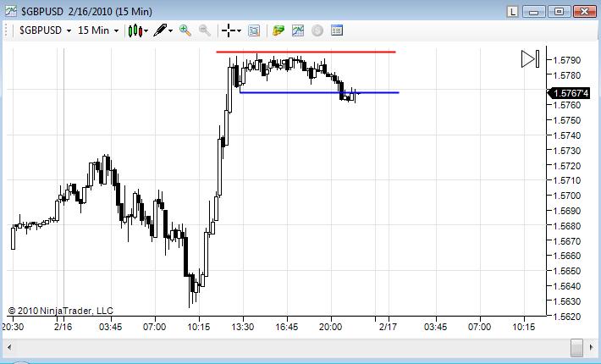Click the green zoom in magnifier
The height and width of the screenshot is (364, 601).
point(185,30)
